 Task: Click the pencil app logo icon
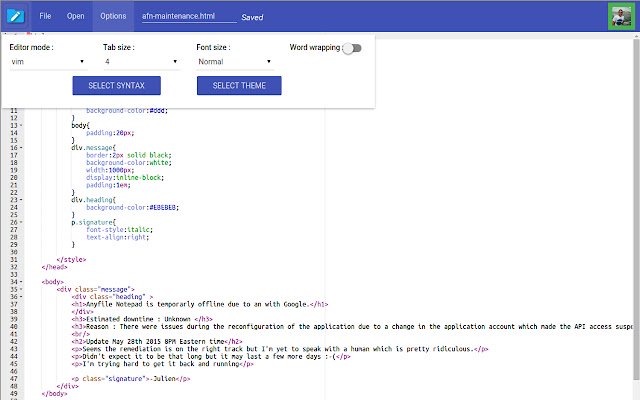(15, 16)
